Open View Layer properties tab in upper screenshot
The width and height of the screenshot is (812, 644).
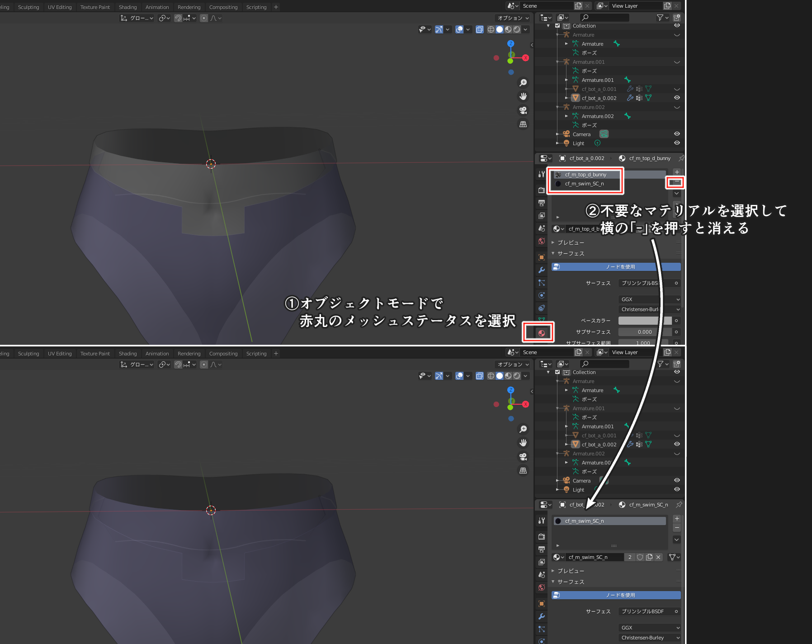pos(541,215)
